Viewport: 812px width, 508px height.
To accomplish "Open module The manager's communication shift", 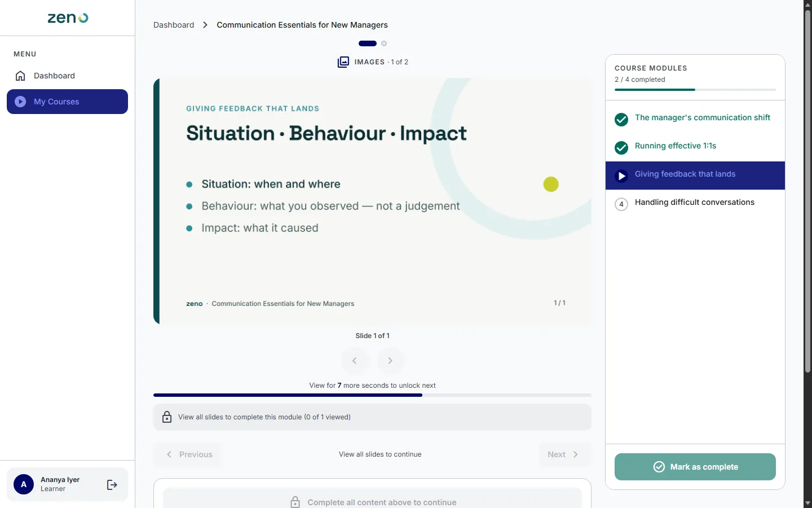I will 695,119.
